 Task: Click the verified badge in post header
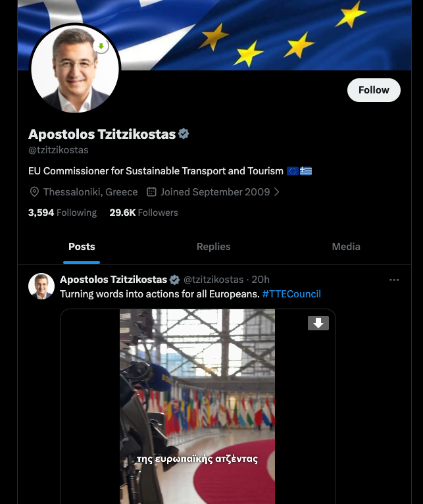[x=174, y=280]
